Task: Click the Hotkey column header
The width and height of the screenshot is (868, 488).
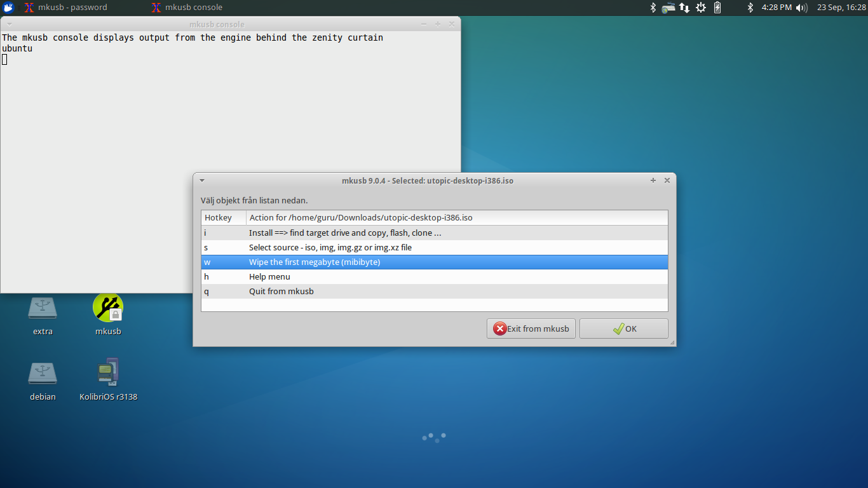Action: point(224,217)
